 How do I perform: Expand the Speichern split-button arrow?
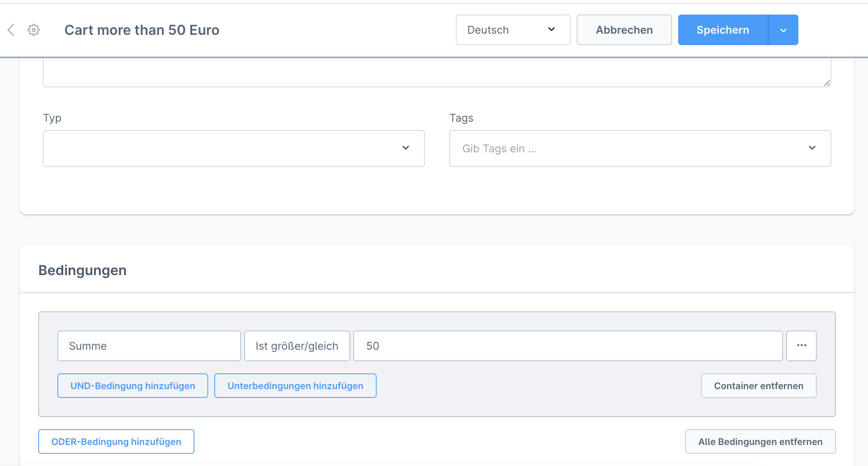pyautogui.click(x=783, y=30)
